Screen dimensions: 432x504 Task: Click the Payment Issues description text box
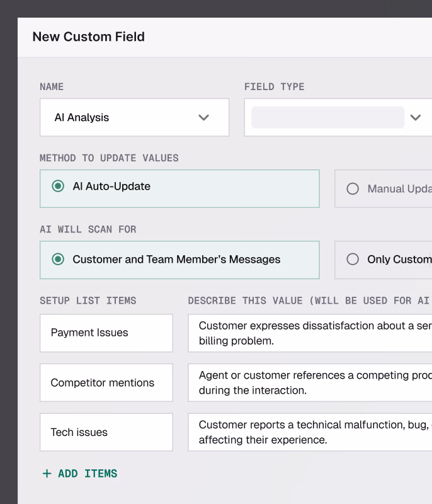pos(309,333)
